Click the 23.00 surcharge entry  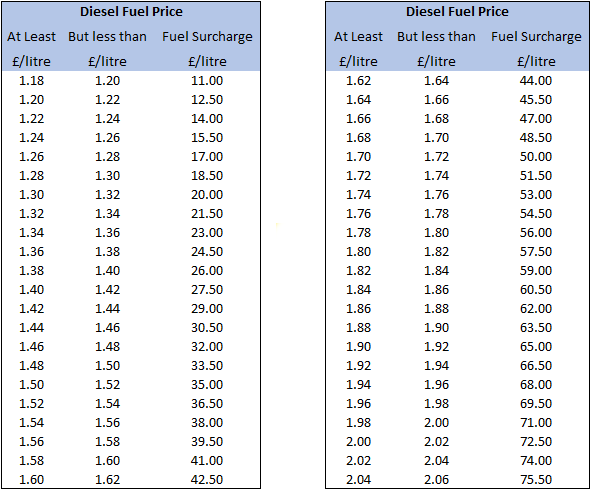pos(207,233)
